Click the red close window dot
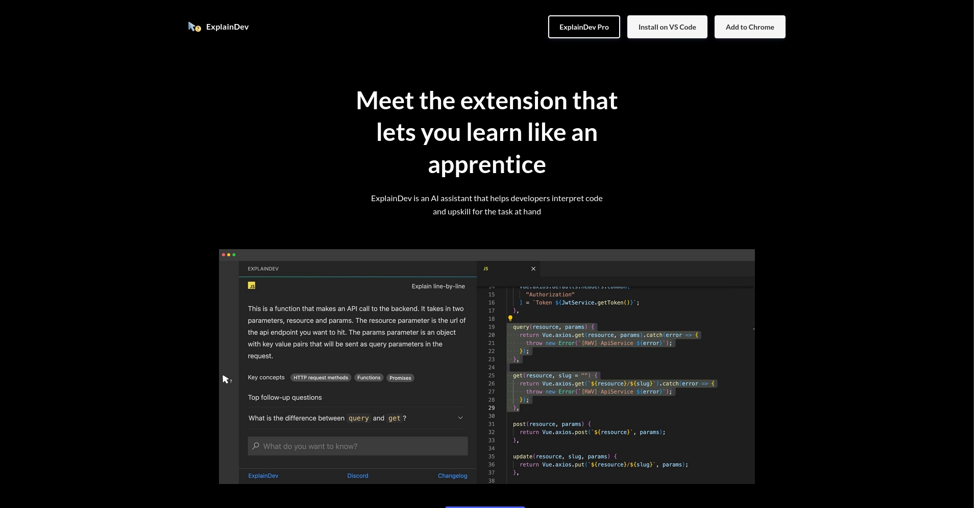This screenshot has height=508, width=980. (224, 255)
